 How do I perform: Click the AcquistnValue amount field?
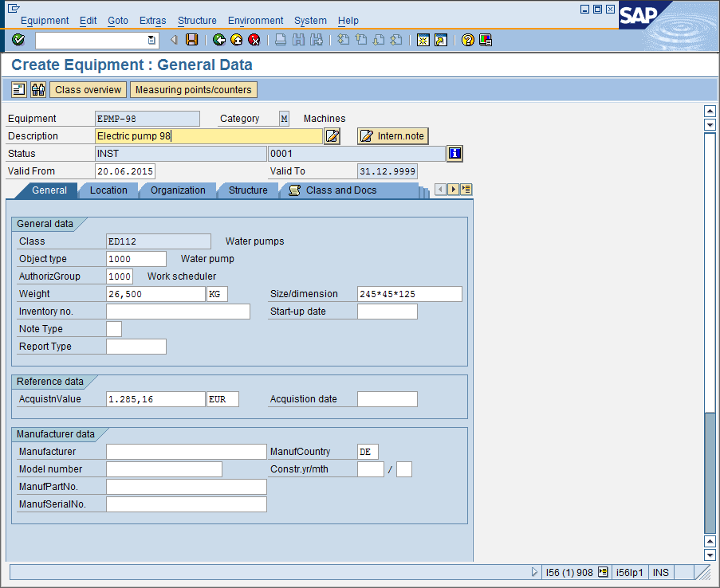(155, 399)
